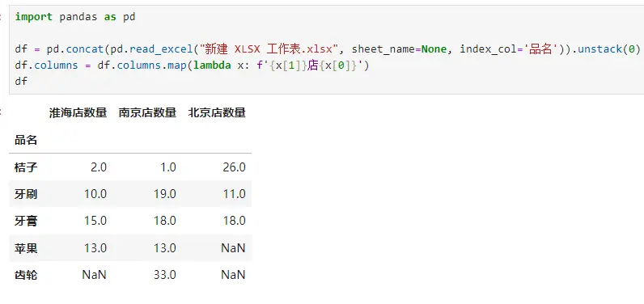Select the 淮海店数量 column header
Image resolution: width=644 pixels, height=304 pixels.
pos(78,113)
